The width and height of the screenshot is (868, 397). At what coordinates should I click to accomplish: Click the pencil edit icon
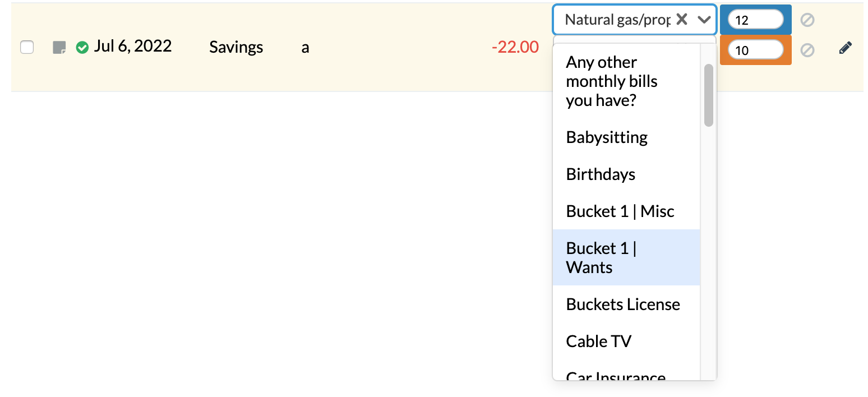pyautogui.click(x=846, y=47)
